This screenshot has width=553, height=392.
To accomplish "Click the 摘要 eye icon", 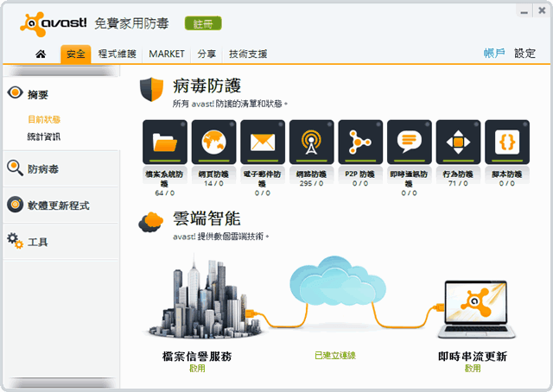I will 15,93.
